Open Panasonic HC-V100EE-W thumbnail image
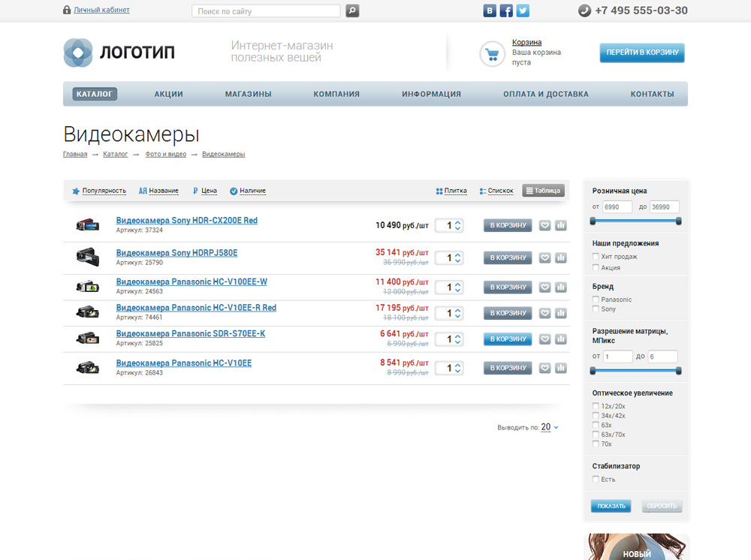Image resolution: width=751 pixels, height=560 pixels. pos(88,287)
